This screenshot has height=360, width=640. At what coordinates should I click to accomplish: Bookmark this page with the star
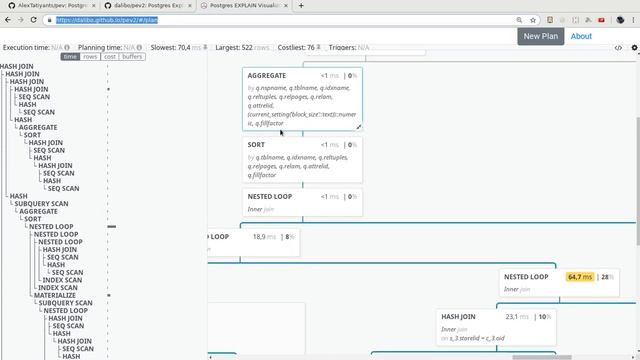[x=533, y=20]
